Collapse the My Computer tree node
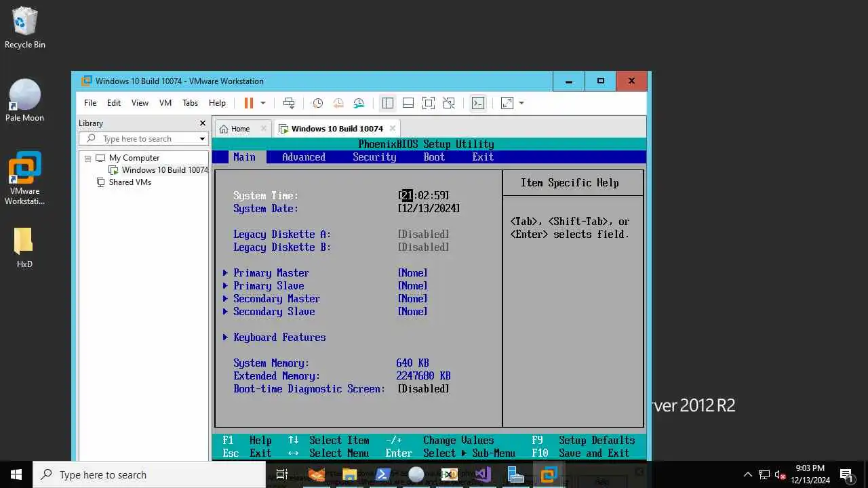 [87, 158]
